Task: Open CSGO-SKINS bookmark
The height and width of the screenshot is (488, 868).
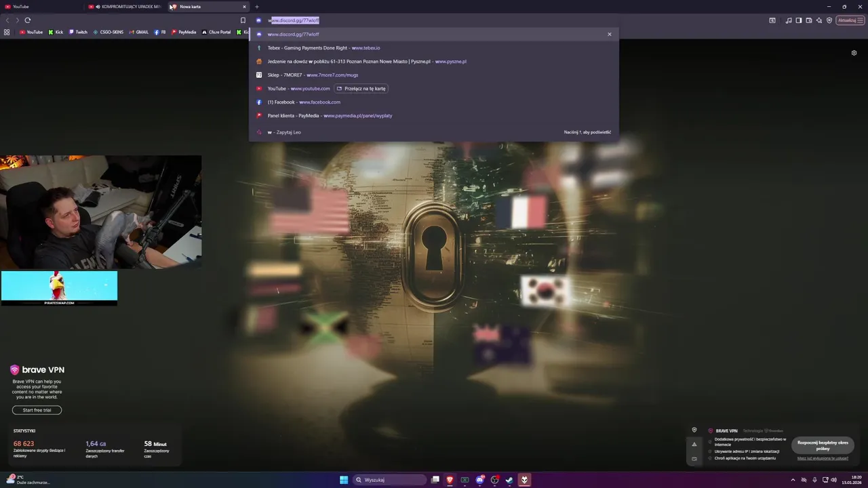Action: (x=108, y=32)
